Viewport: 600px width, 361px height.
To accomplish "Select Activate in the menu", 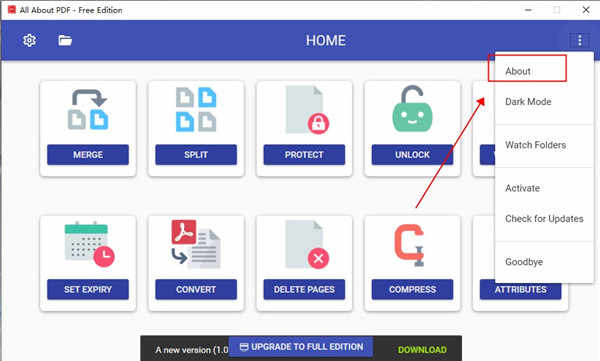I will 544,188.
